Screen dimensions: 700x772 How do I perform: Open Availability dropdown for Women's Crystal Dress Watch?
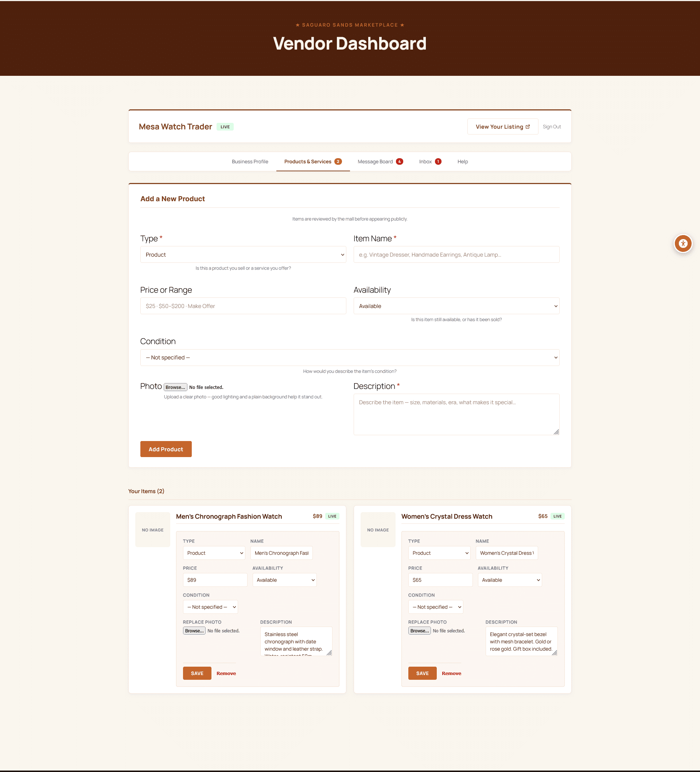click(510, 580)
